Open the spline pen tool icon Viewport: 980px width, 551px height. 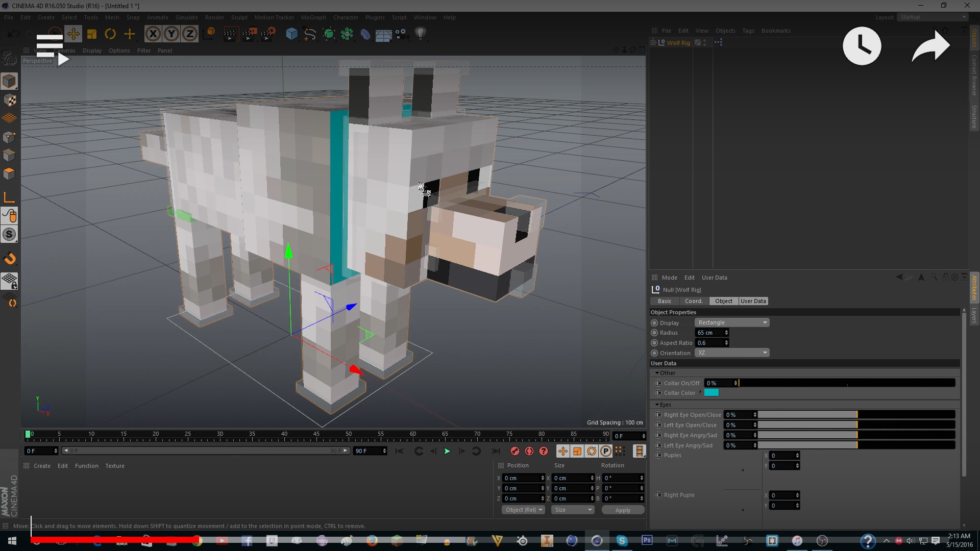(x=310, y=34)
